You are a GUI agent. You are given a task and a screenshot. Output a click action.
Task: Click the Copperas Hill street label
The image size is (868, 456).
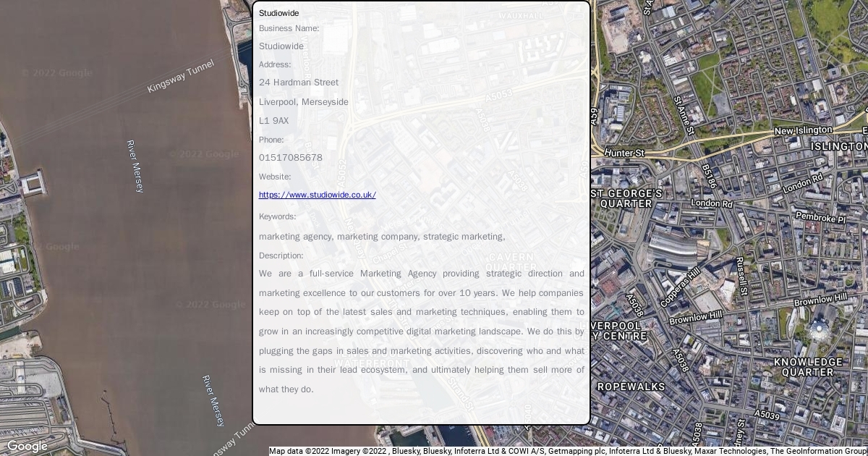(x=679, y=287)
